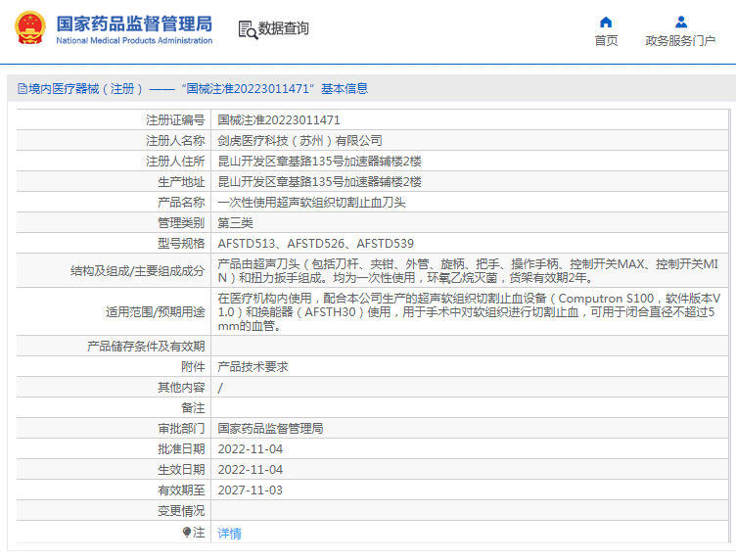This screenshot has height=560, width=736.
Task: Open the 数据查询 search icon
Action: [248, 29]
